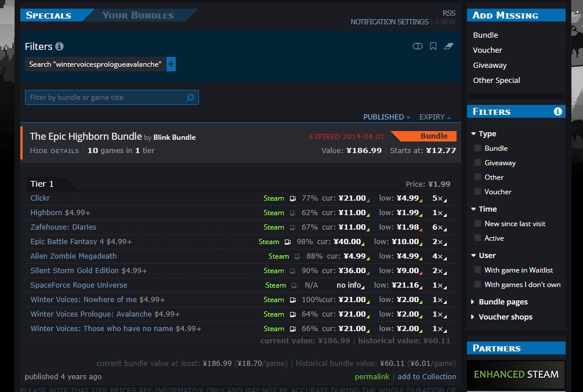Screen dimensions: 583x392
Task: Collapse the User filter section
Action: coord(483,256)
